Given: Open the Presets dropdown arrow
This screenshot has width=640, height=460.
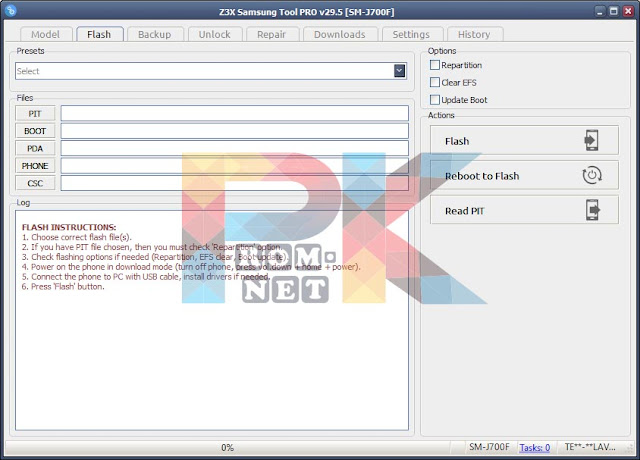Looking at the screenshot, I should pos(400,71).
